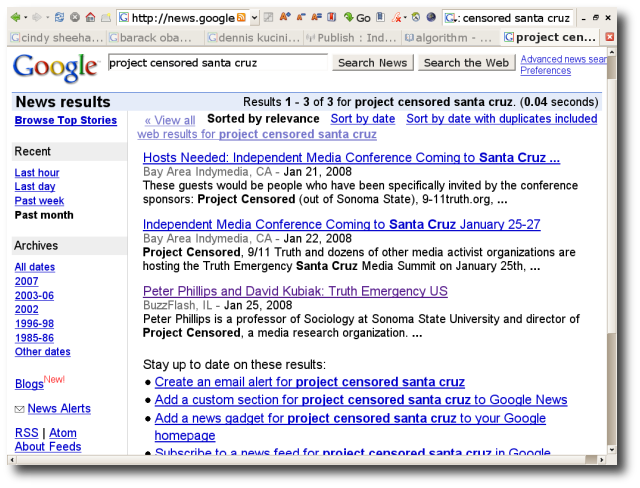Viewport: 640px width, 488px height.
Task: Click Create an email alert link
Action: [x=309, y=382]
